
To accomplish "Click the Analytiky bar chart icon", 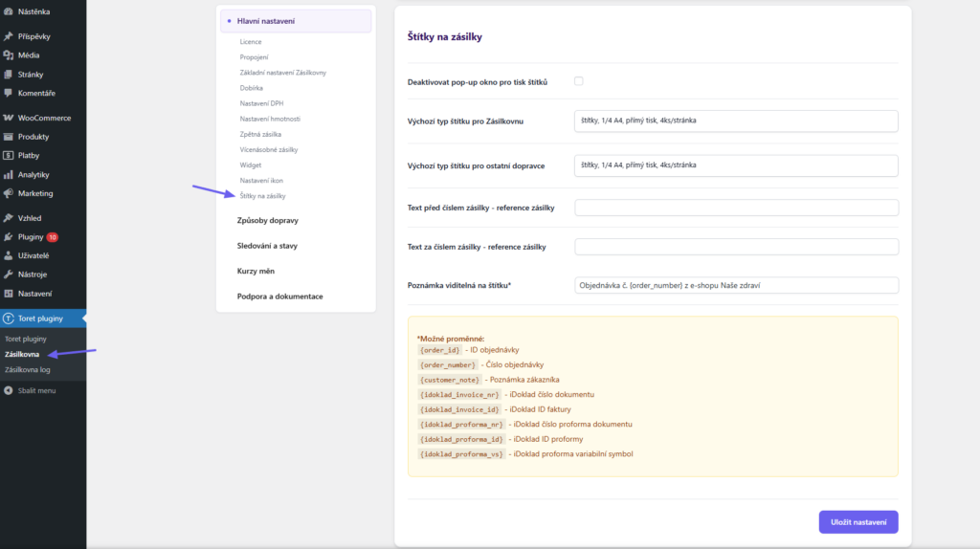I will coord(8,175).
